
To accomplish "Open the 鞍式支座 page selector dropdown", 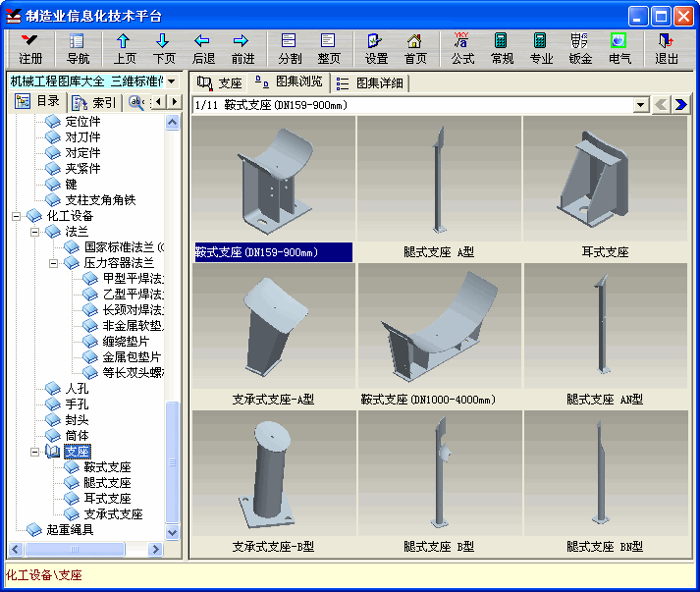I will pos(641,104).
